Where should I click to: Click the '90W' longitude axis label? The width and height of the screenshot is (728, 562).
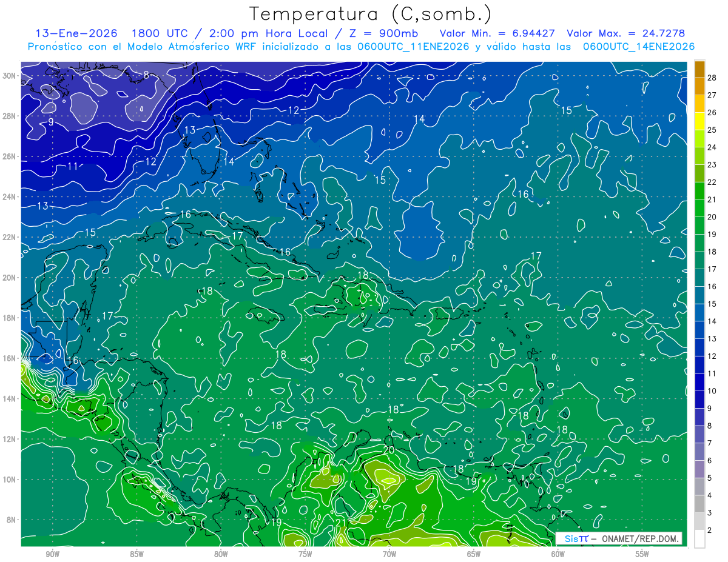coord(53,555)
